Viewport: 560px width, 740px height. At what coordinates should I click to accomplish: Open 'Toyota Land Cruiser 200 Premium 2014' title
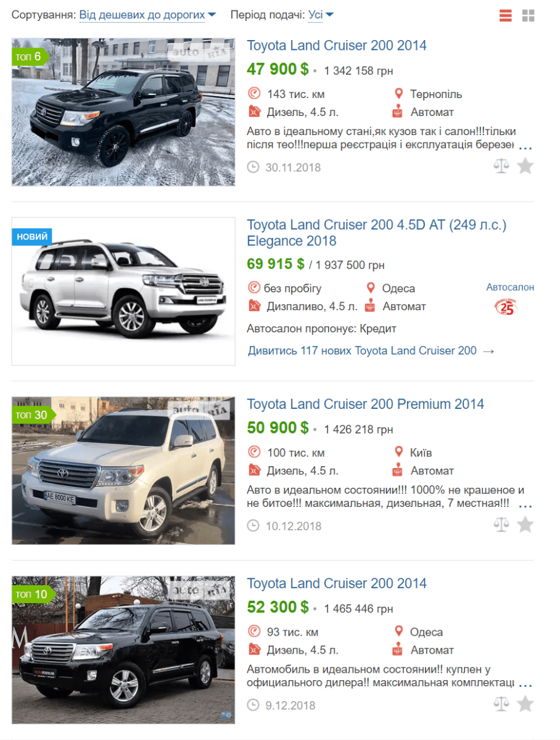[x=366, y=405]
